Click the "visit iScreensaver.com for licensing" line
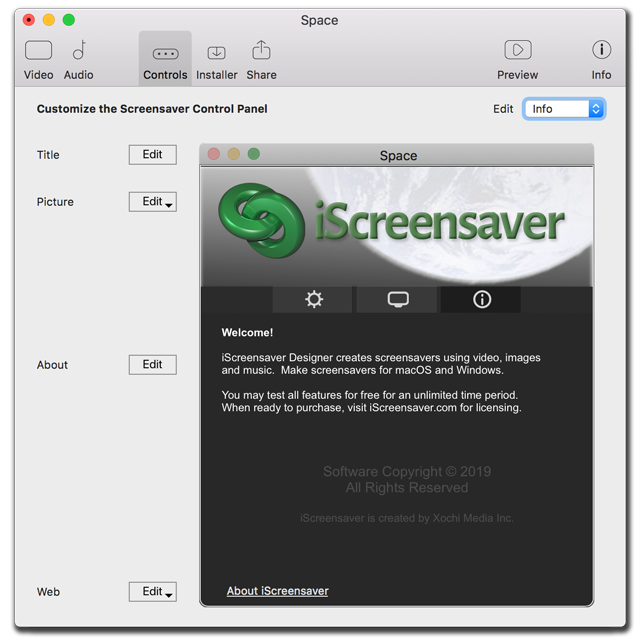Viewport: 641px width, 643px height. (x=371, y=408)
